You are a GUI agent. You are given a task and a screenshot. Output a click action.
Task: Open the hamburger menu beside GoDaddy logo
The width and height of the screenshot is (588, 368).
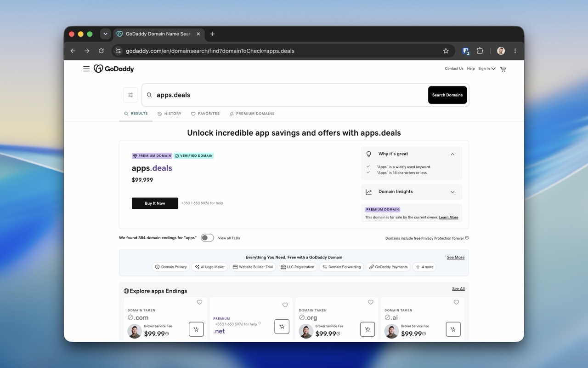(86, 69)
